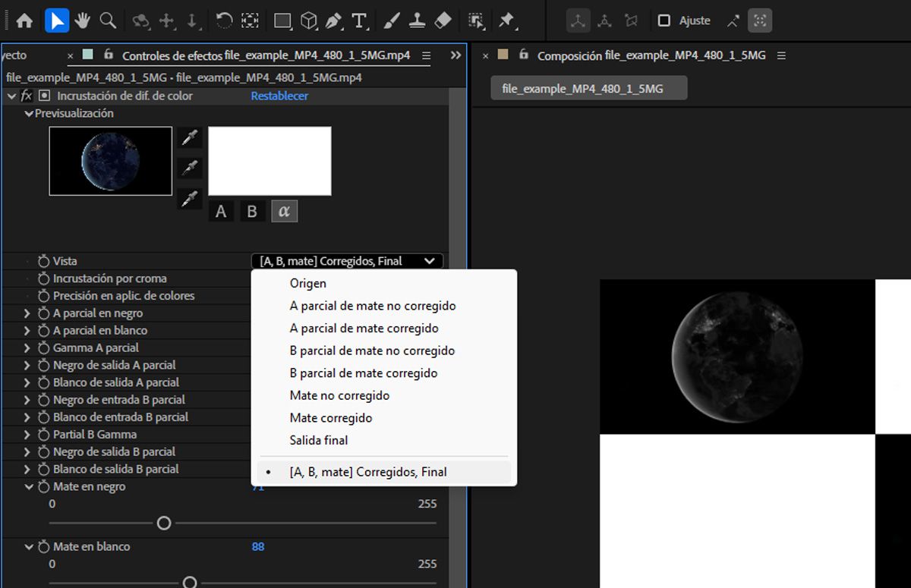Select the Rotation tool
The width and height of the screenshot is (911, 588).
point(224,20)
